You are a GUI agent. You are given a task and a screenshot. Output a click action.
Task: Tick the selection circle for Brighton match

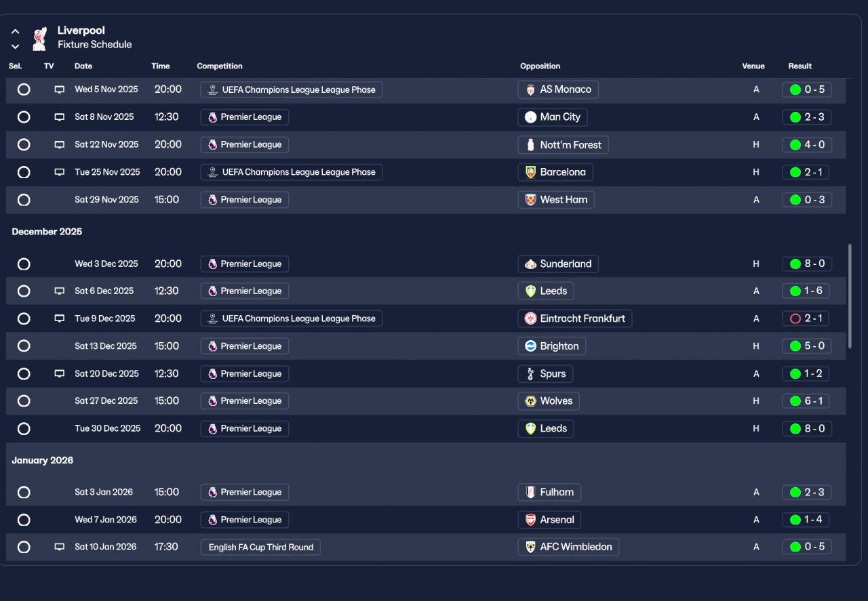pos(24,346)
